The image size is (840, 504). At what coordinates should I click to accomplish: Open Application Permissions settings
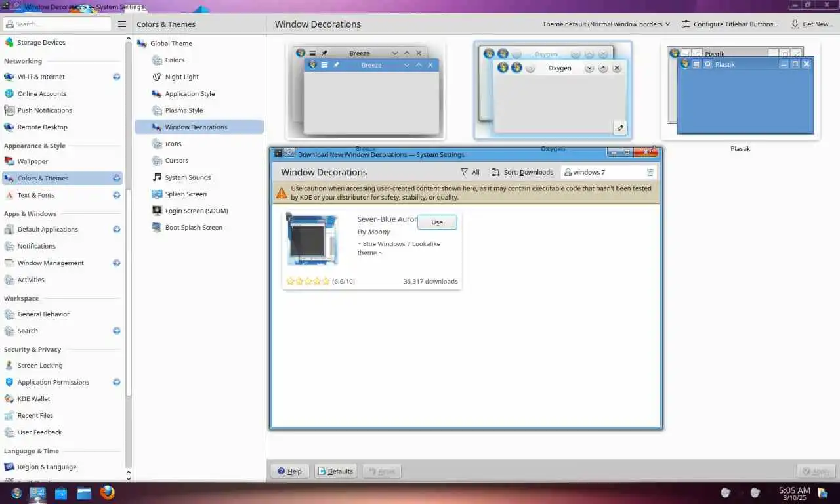[x=62, y=382]
